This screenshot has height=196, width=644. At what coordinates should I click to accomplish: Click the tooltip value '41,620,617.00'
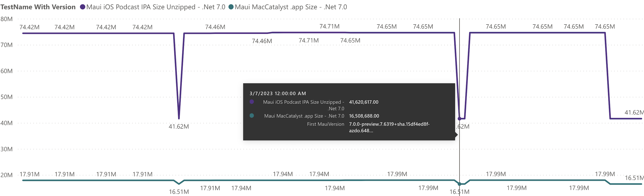click(x=364, y=102)
